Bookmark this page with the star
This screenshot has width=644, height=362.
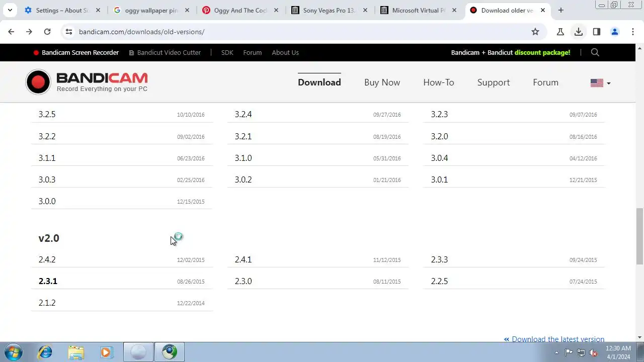coord(535,32)
